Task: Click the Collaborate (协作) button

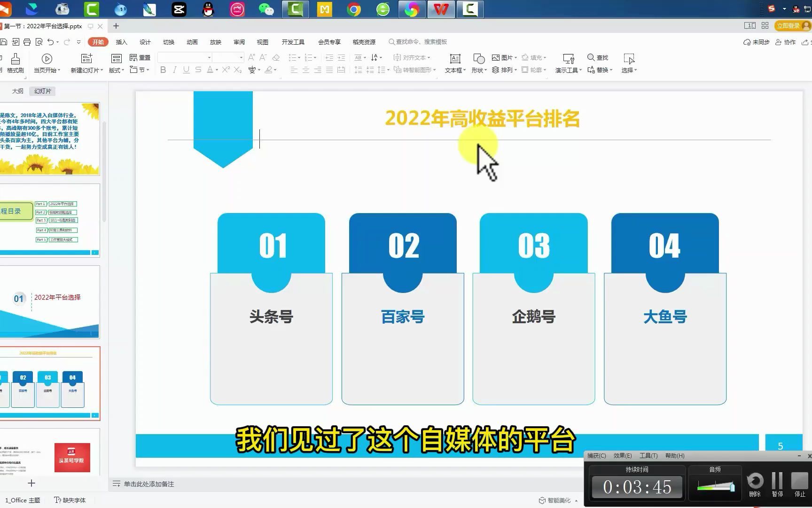Action: click(x=785, y=42)
